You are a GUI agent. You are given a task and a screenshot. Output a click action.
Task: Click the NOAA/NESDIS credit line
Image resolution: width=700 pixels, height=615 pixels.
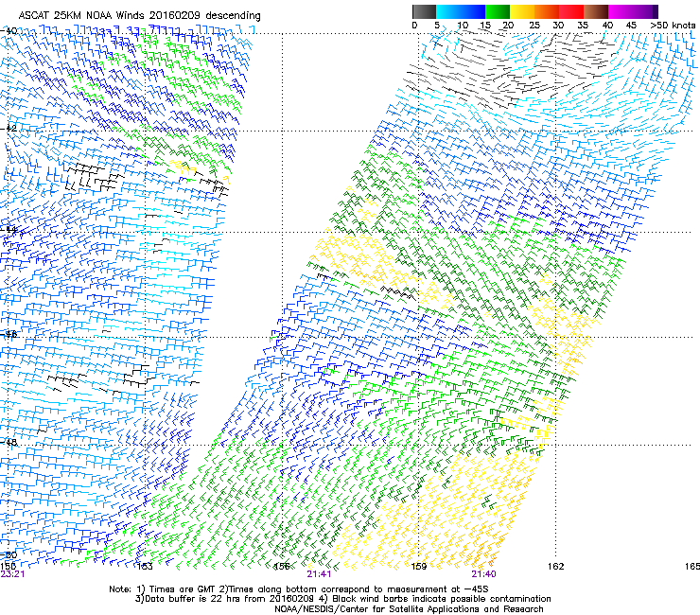(x=409, y=609)
